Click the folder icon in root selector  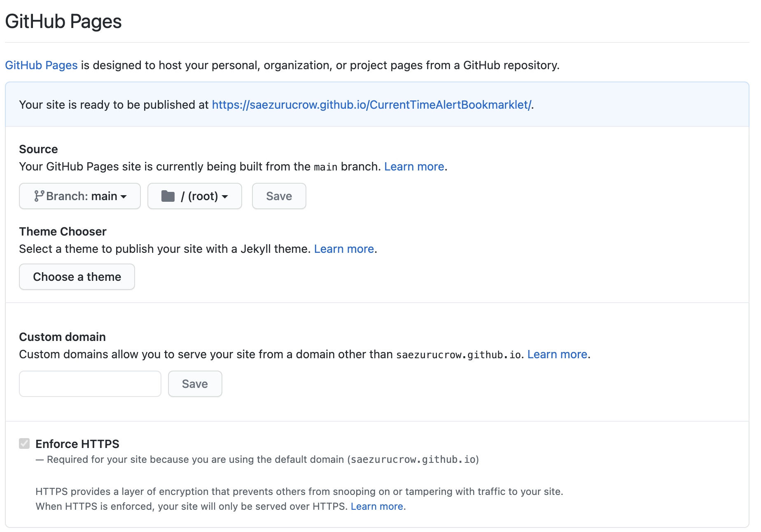(168, 196)
